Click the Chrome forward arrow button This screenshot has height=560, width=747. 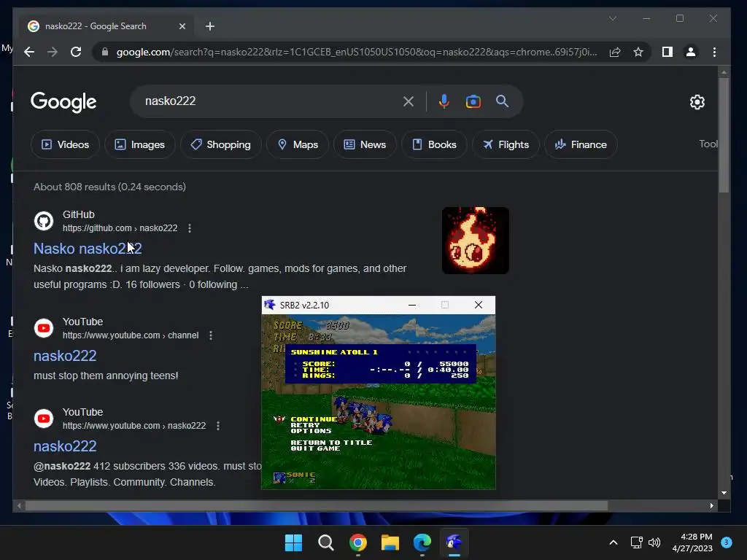point(53,52)
